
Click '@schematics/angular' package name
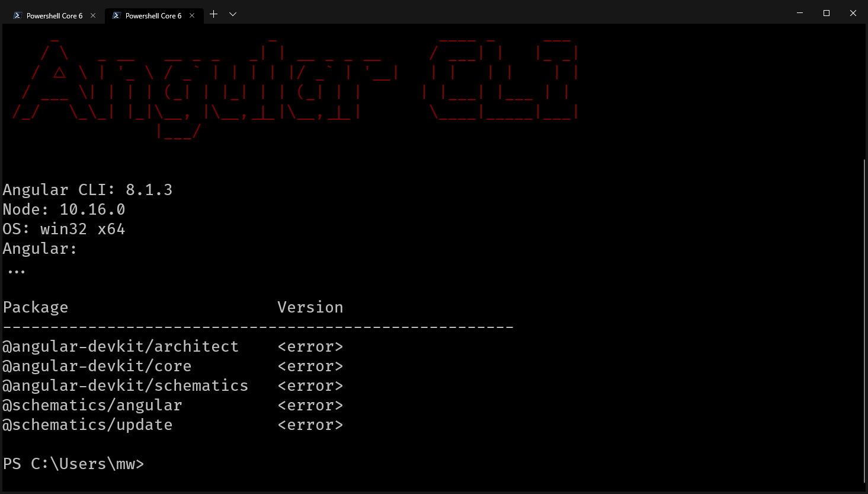pyautogui.click(x=92, y=405)
